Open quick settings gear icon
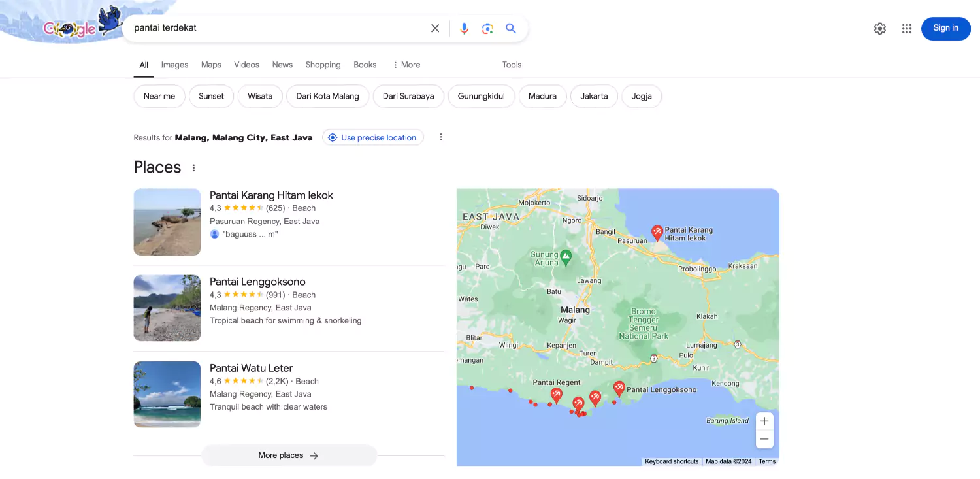Image resolution: width=980 pixels, height=479 pixels. (880, 28)
